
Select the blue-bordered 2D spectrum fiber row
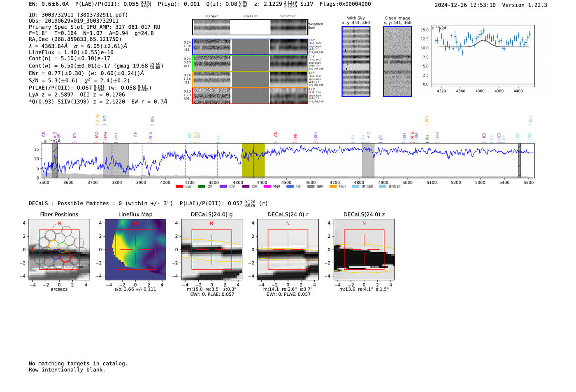[250, 47]
